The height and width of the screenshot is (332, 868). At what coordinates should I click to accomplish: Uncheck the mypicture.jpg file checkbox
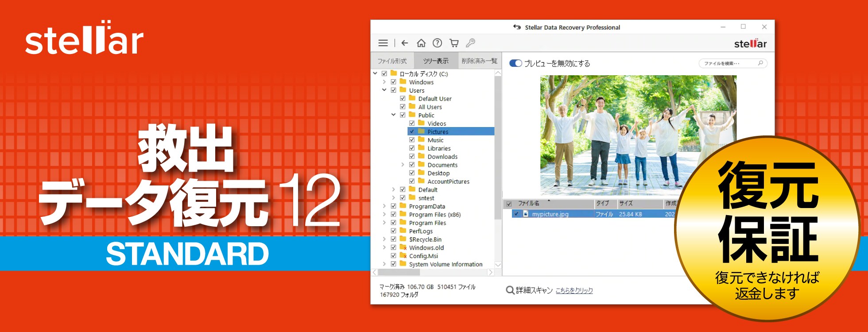516,214
